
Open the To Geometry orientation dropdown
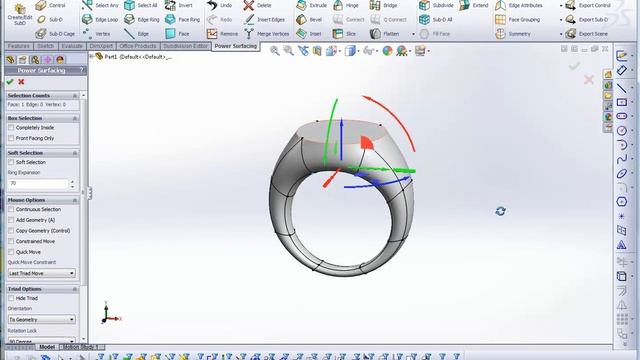42,320
